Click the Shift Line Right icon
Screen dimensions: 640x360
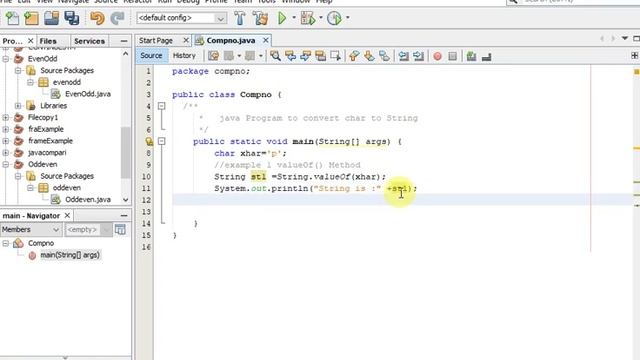pyautogui.click(x=418, y=56)
